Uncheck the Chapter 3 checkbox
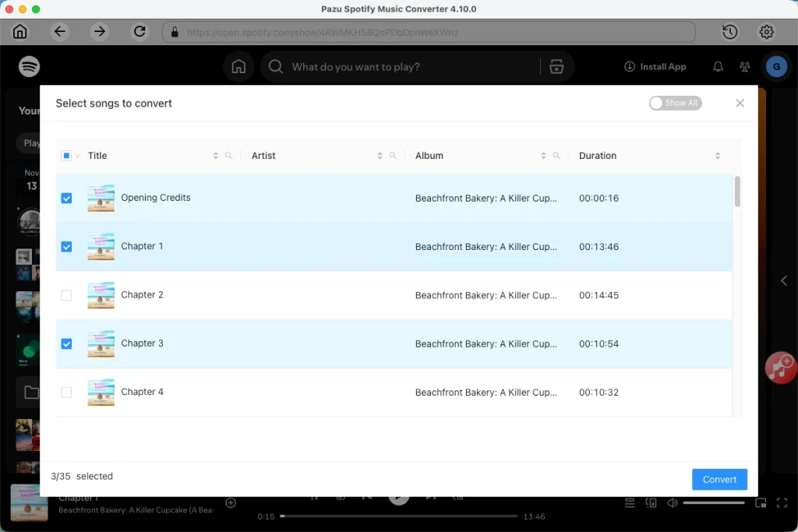This screenshot has width=798, height=532. pos(66,344)
